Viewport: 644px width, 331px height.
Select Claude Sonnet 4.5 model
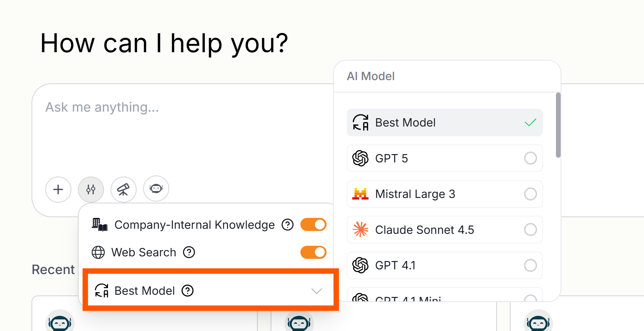(445, 229)
